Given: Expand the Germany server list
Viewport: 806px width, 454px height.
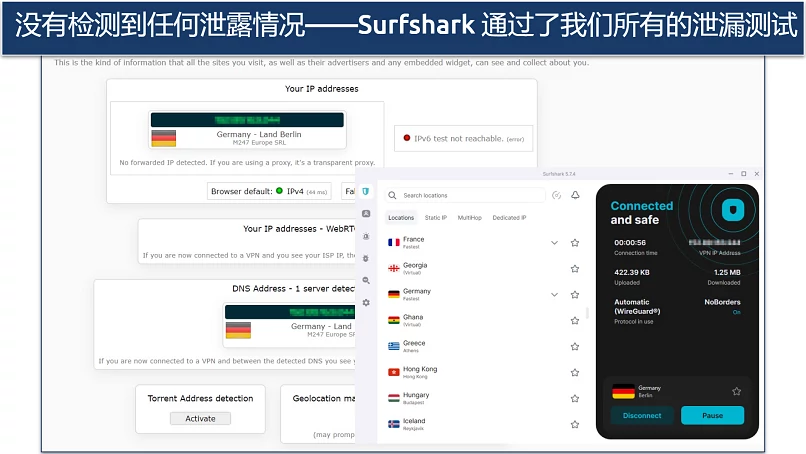Looking at the screenshot, I should (554, 295).
